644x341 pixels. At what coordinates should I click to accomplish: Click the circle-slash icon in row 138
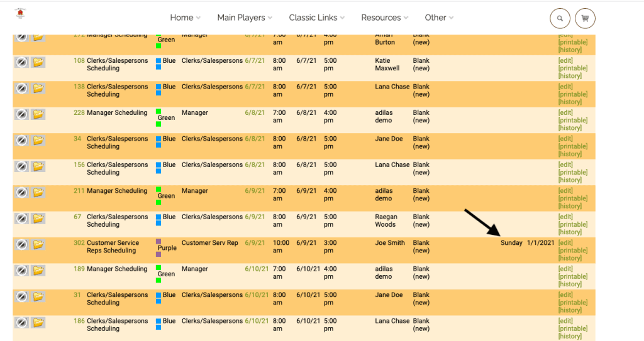(22, 88)
